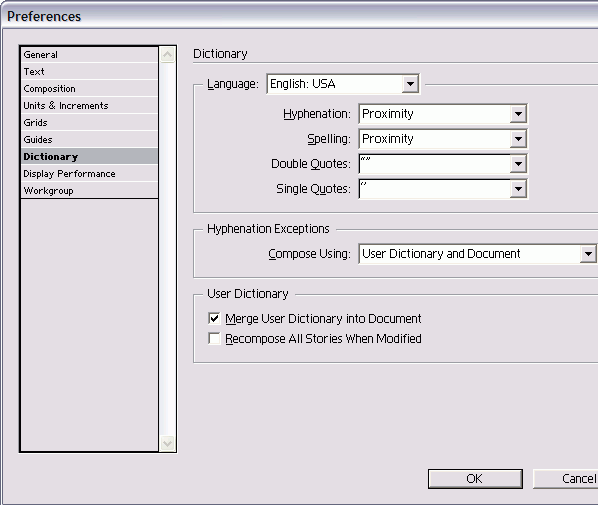Click the category list scroll up arrow

(167, 55)
